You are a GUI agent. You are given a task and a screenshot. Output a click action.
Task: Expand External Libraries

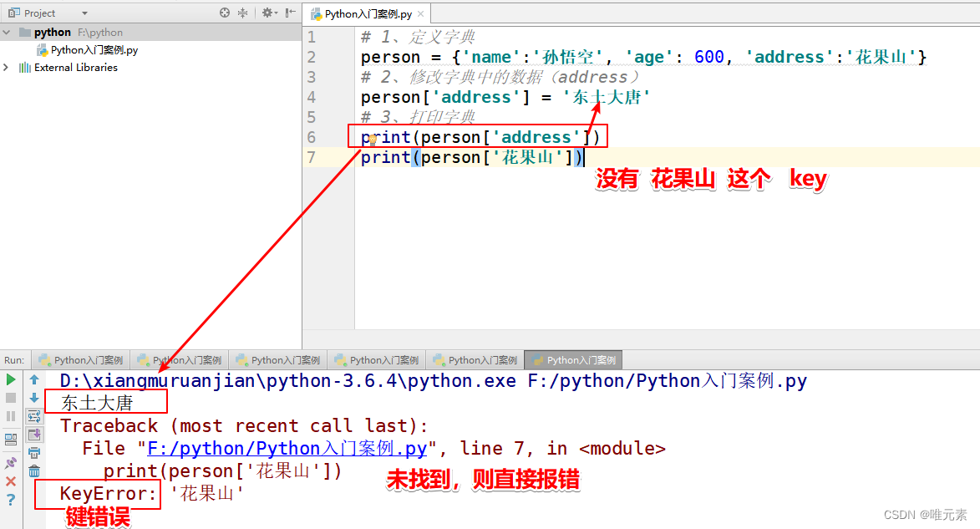[5, 67]
